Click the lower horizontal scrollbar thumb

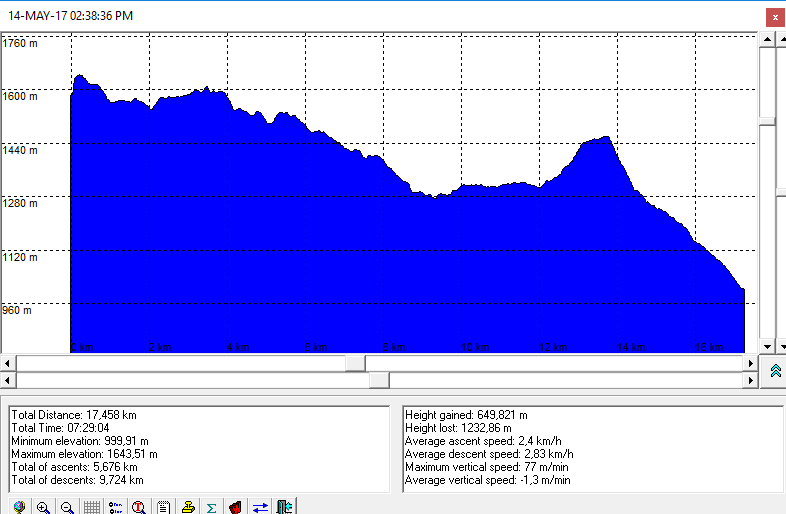379,380
